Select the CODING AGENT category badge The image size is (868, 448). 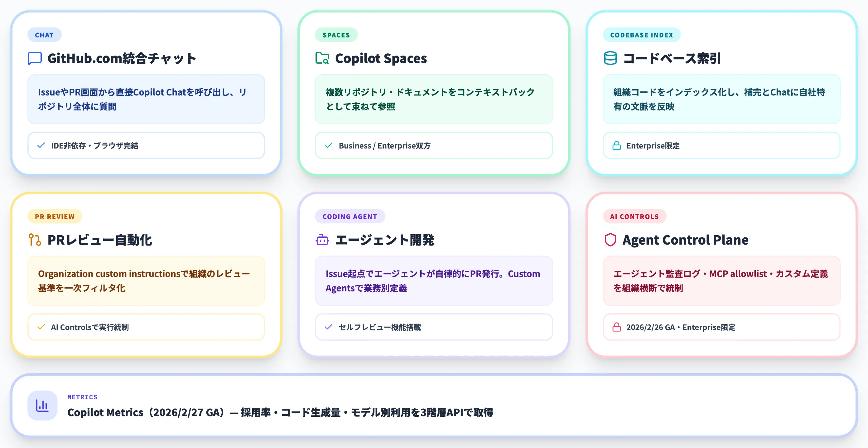coord(350,217)
